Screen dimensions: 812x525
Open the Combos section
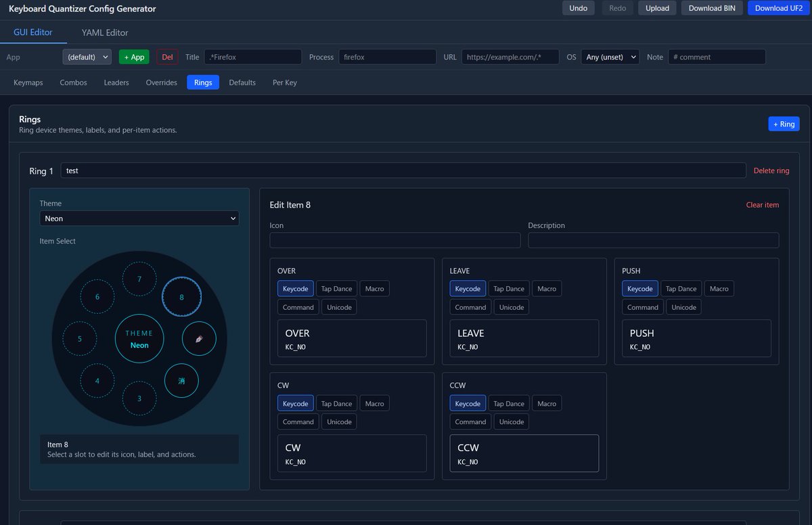coord(73,83)
